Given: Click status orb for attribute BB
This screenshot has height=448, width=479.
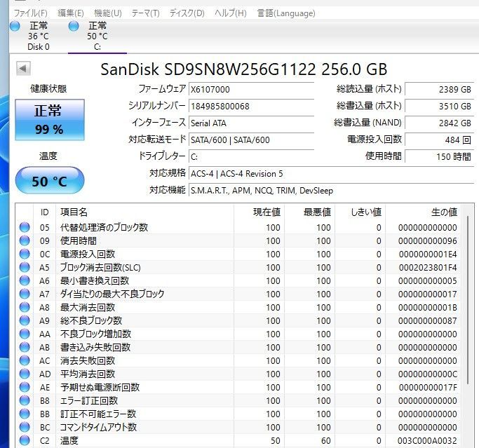Looking at the screenshot, I should coord(25,414).
